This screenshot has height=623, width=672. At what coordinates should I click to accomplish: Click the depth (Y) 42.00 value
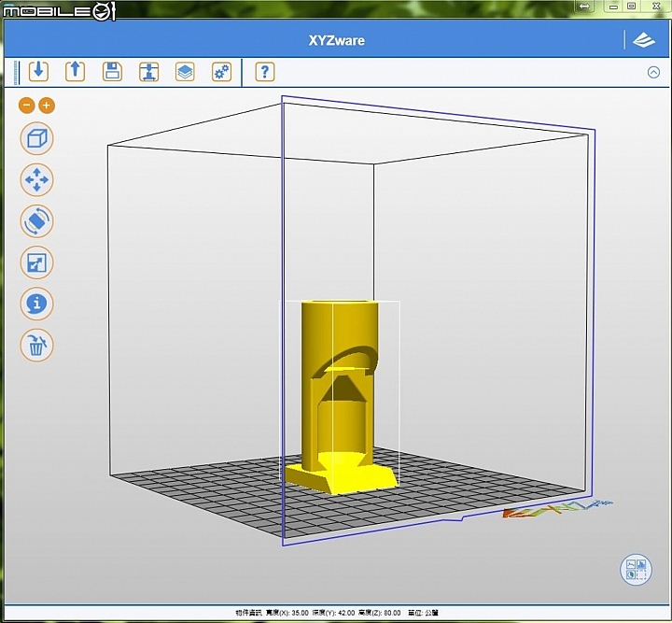pos(346,613)
